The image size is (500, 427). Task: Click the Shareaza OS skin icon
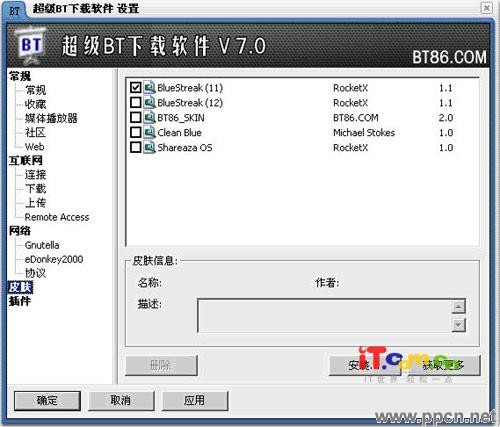click(x=150, y=147)
